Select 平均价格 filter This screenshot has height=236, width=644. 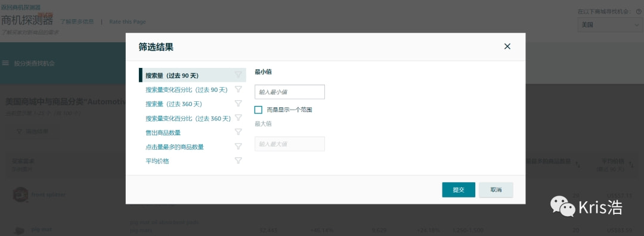(157, 162)
